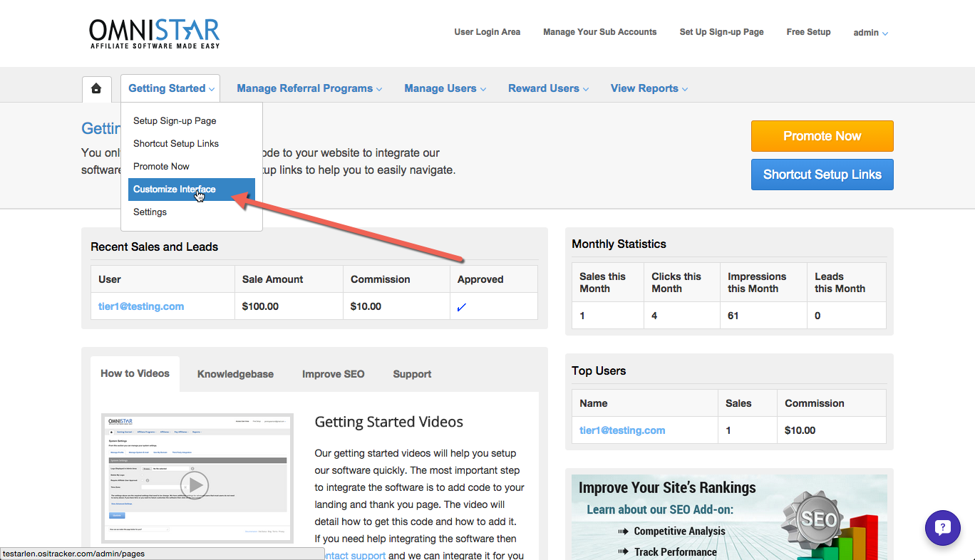Click the Clicks this Month value 4

tap(654, 316)
